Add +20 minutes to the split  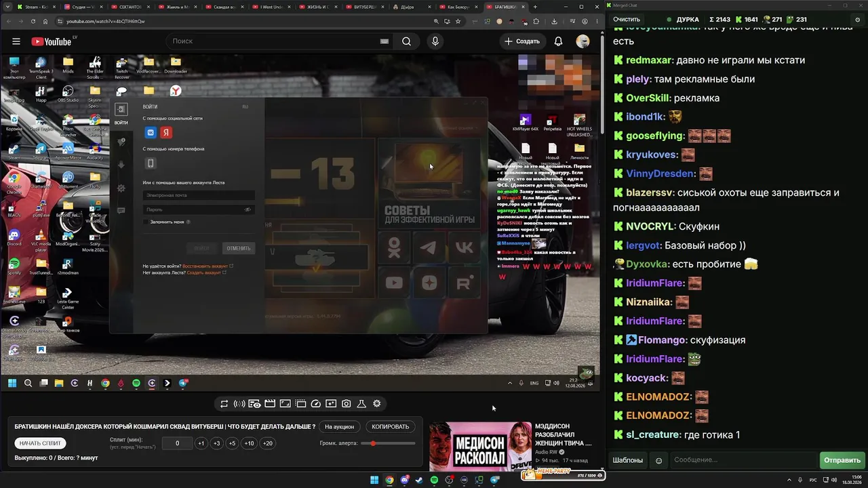click(268, 443)
